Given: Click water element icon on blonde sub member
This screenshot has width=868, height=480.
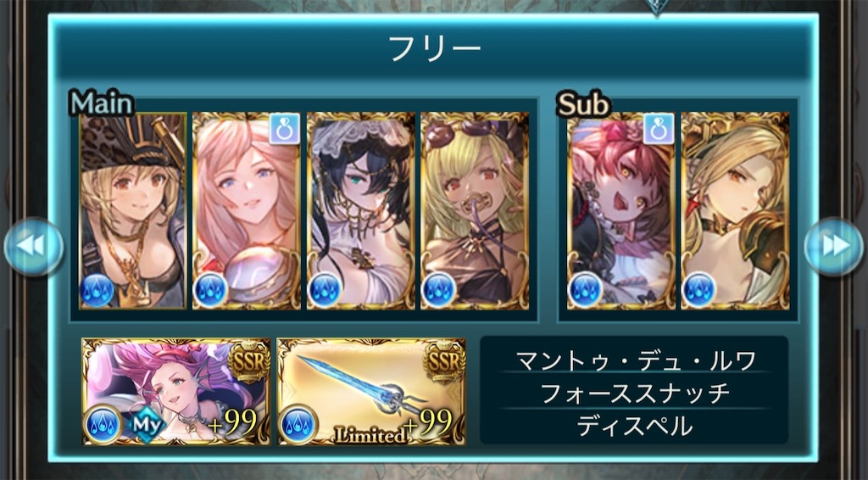Looking at the screenshot, I should (699, 290).
